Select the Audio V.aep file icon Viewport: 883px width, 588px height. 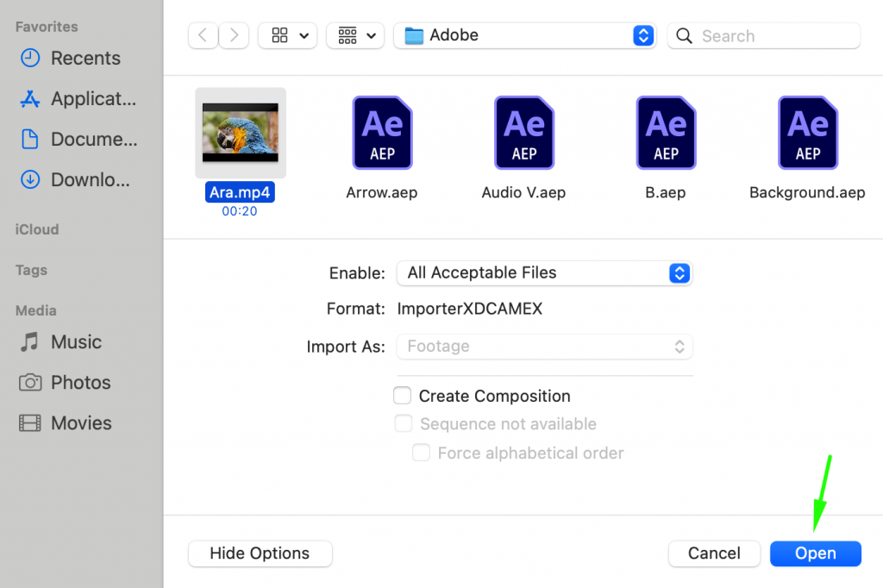[x=523, y=132]
